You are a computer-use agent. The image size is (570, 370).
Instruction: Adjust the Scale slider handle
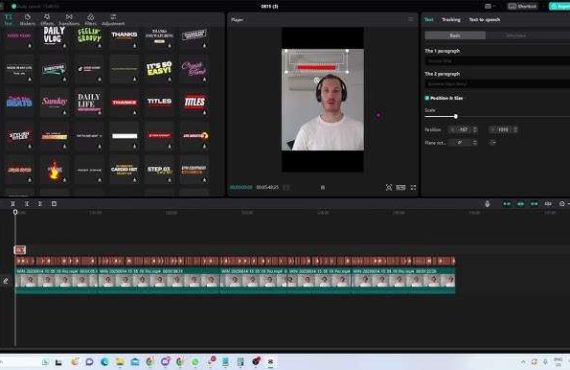(x=455, y=116)
